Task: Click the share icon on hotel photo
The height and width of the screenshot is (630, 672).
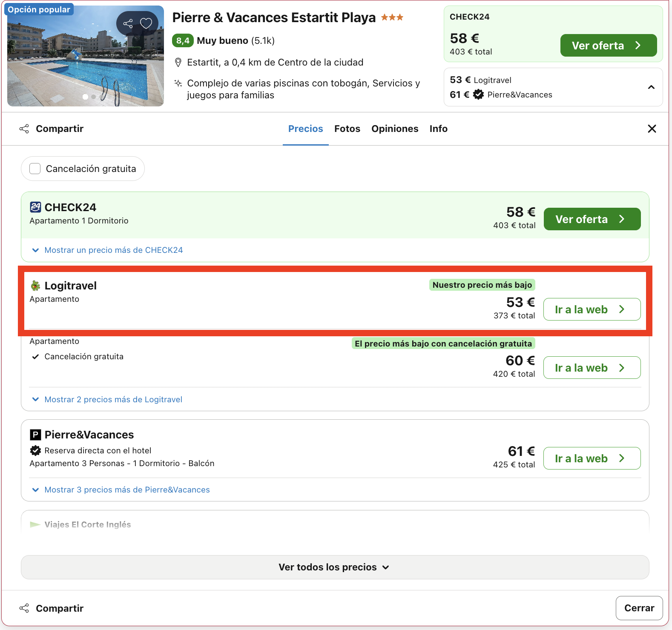Action: [x=128, y=23]
